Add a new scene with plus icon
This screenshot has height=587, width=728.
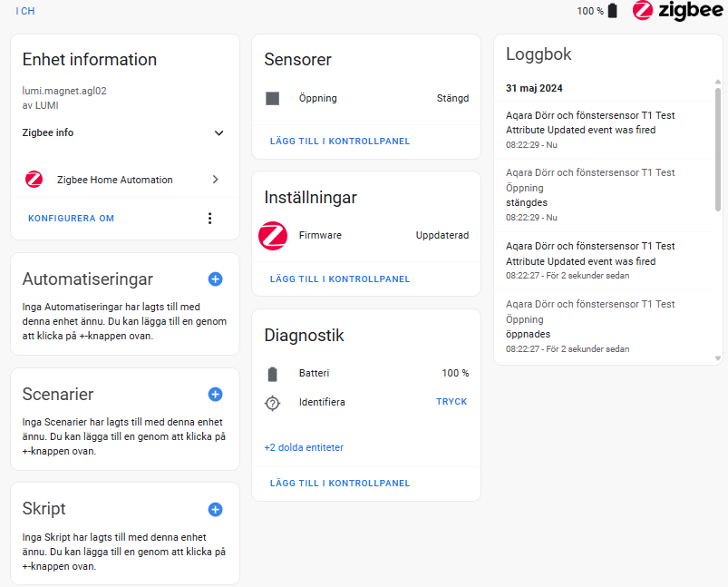point(215,394)
